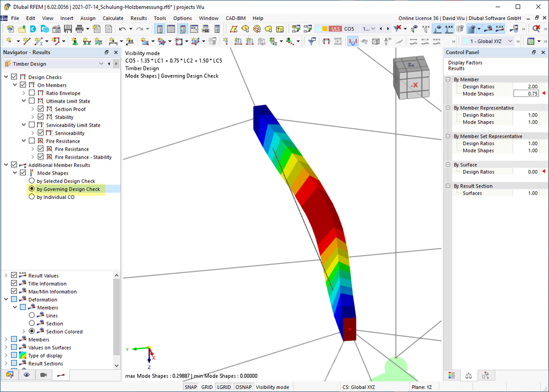Enable OSNAP in the status bar
549x392 pixels.
point(243,387)
